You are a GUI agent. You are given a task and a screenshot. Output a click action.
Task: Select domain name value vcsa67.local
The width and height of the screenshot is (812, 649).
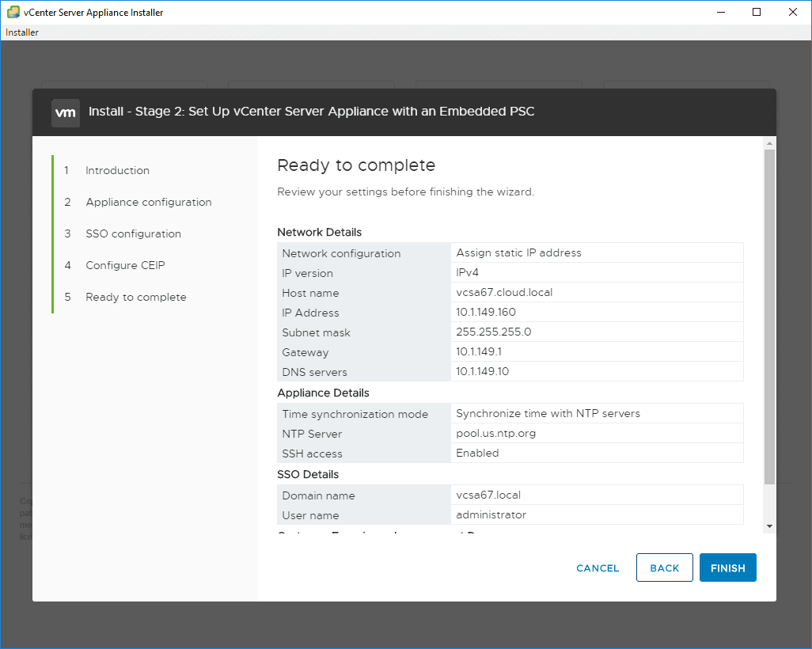pos(488,495)
